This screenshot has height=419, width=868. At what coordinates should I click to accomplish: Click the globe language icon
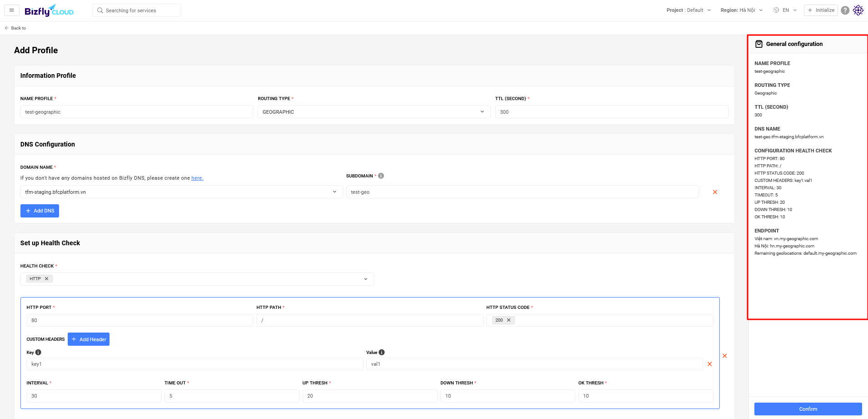[776, 10]
